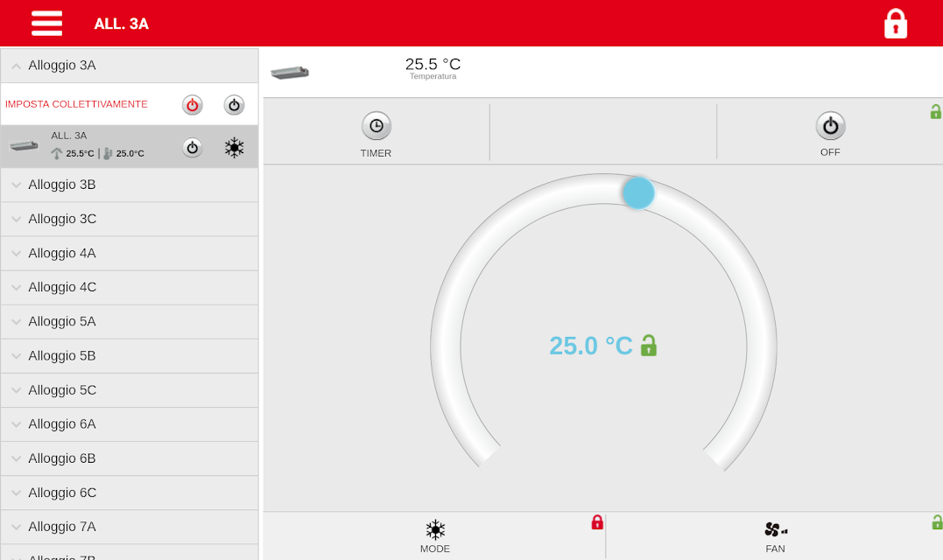Open MODE snowflake selector
The height and width of the screenshot is (560, 943).
[435, 530]
